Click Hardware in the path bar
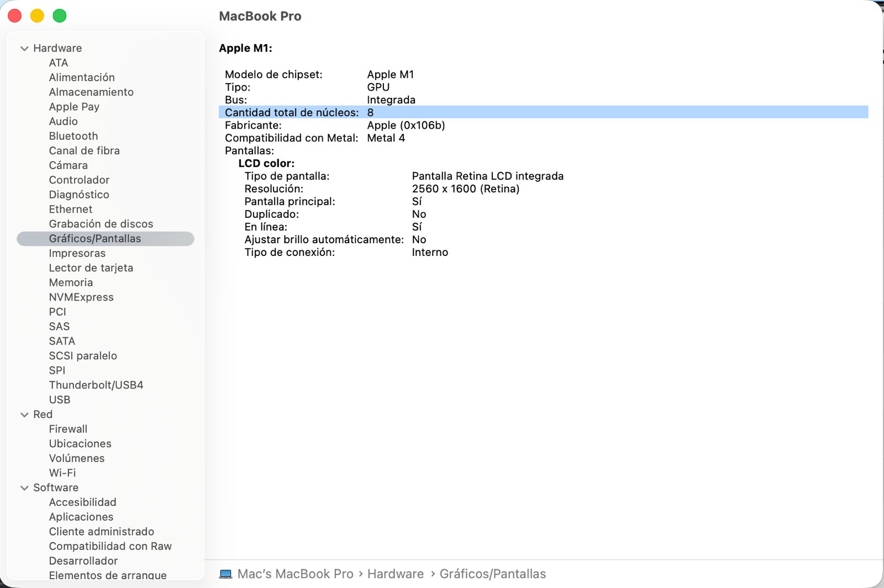Screen dimensions: 884x588 pos(396,574)
